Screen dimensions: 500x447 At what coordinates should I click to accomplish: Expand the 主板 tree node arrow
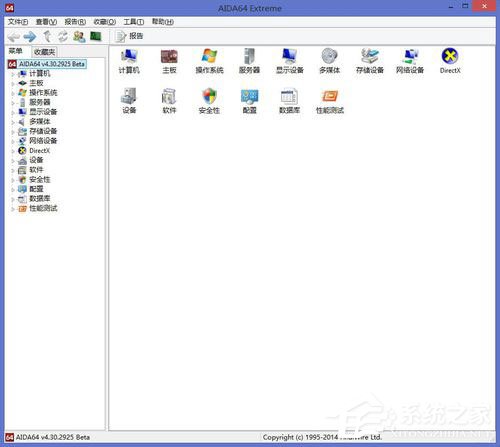pos(13,84)
